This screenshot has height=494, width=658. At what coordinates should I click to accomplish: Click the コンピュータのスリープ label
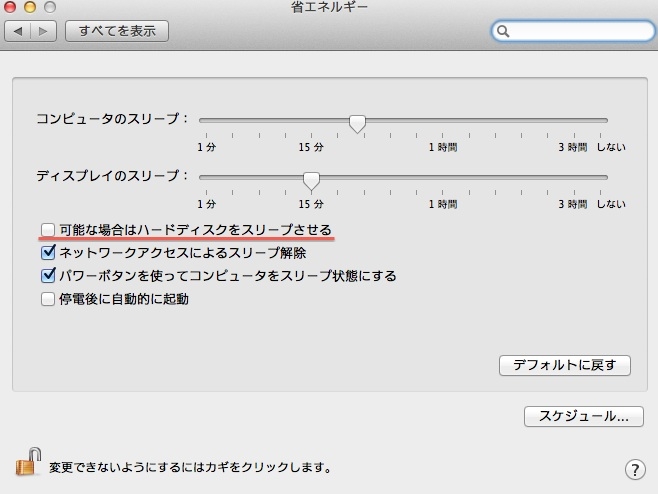tap(112, 119)
